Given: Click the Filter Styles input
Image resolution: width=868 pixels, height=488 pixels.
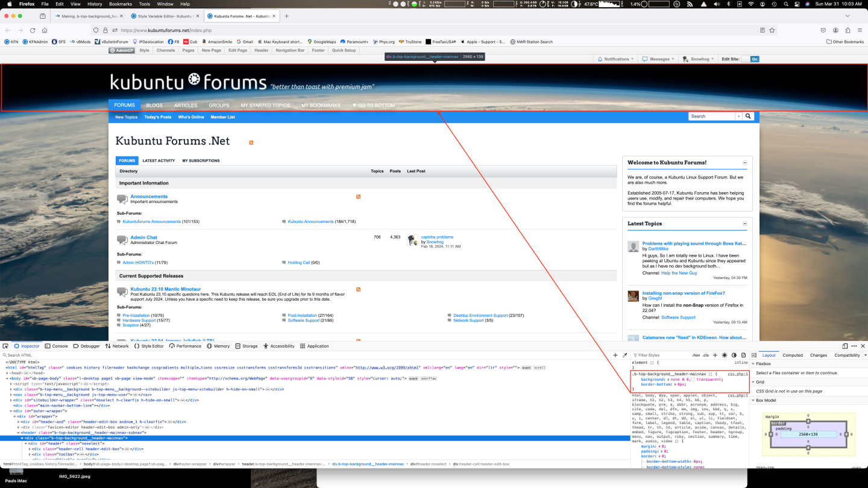Looking at the screenshot, I should click(x=660, y=355).
